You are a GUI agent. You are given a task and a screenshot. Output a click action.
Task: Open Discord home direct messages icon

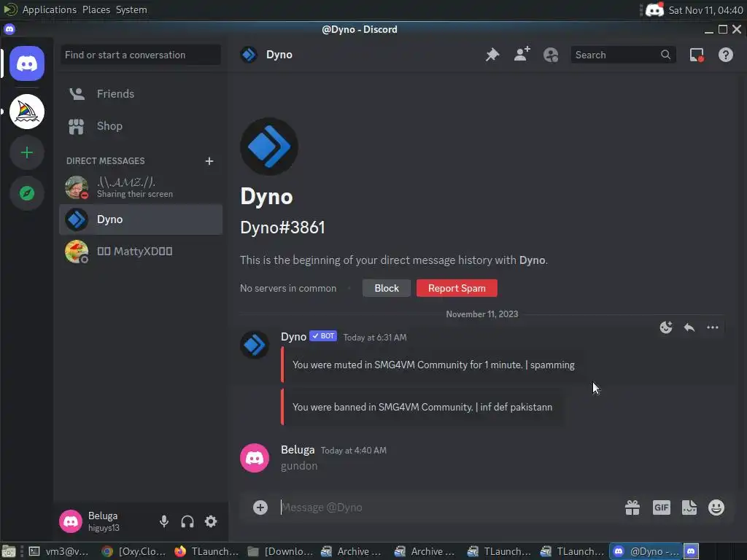27,63
